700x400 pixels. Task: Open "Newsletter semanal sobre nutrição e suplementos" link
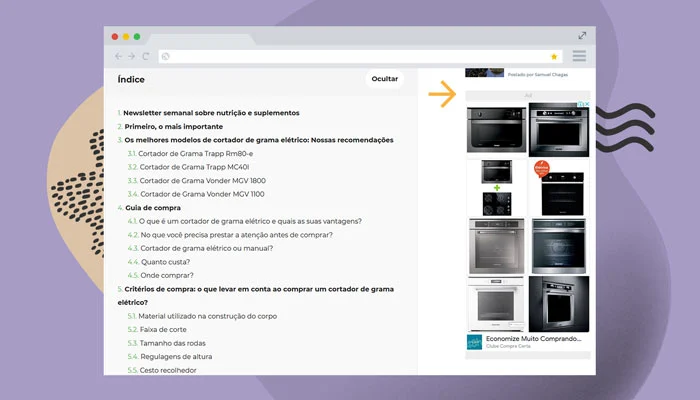click(211, 113)
